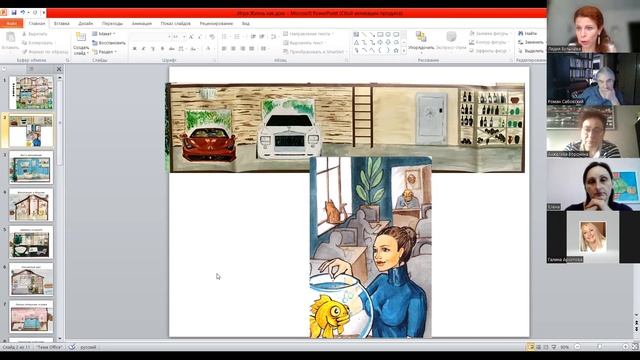The height and width of the screenshot is (360, 640).
Task: Switch to the Вид ribbon tab
Action: pyautogui.click(x=246, y=23)
